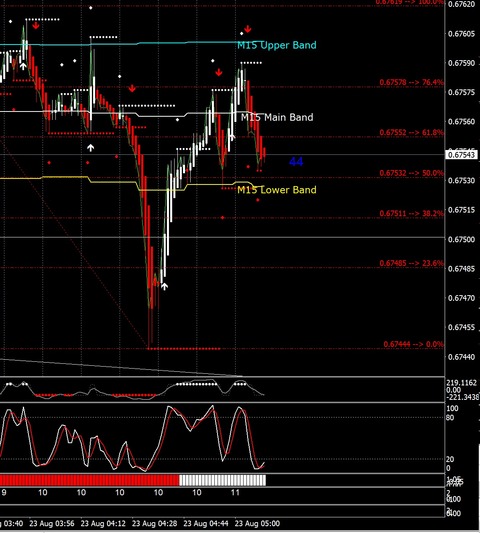This screenshot has width=480, height=533.
Task: Click time axis label "23 Aug 04:12"
Action: tap(103, 523)
